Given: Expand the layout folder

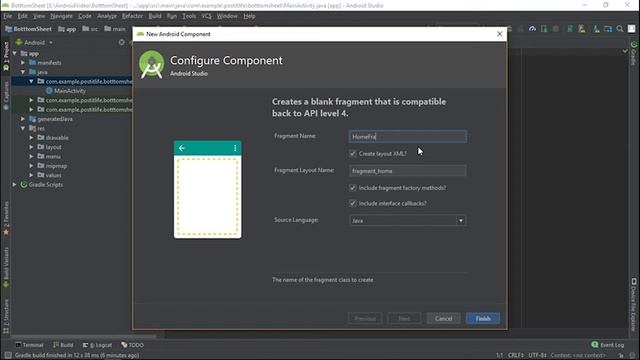Looking at the screenshot, I should (31, 147).
